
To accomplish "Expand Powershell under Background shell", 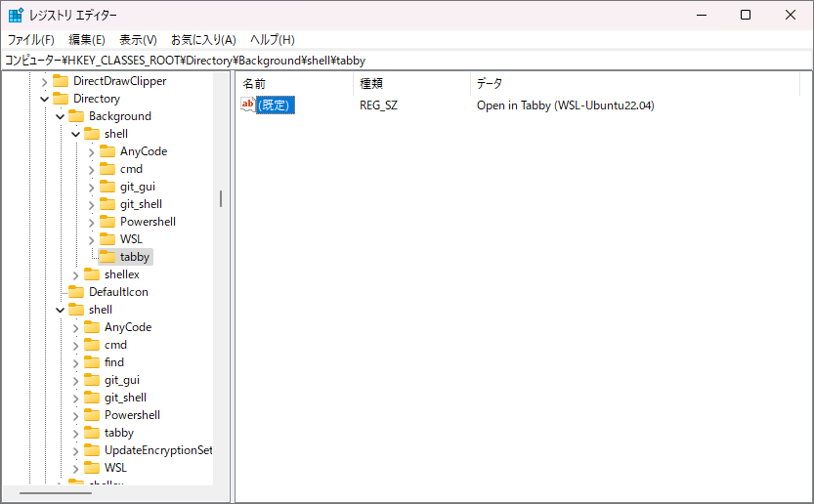I will (x=92, y=223).
